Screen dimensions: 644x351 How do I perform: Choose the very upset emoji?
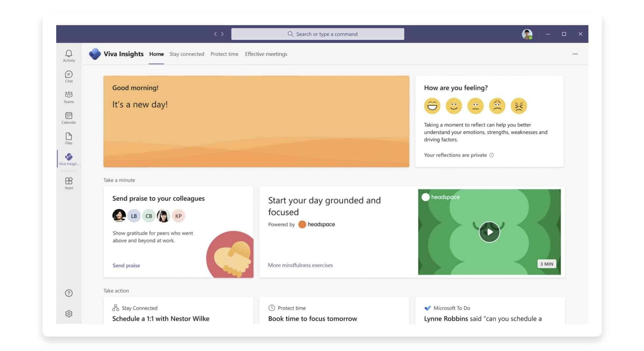point(519,106)
